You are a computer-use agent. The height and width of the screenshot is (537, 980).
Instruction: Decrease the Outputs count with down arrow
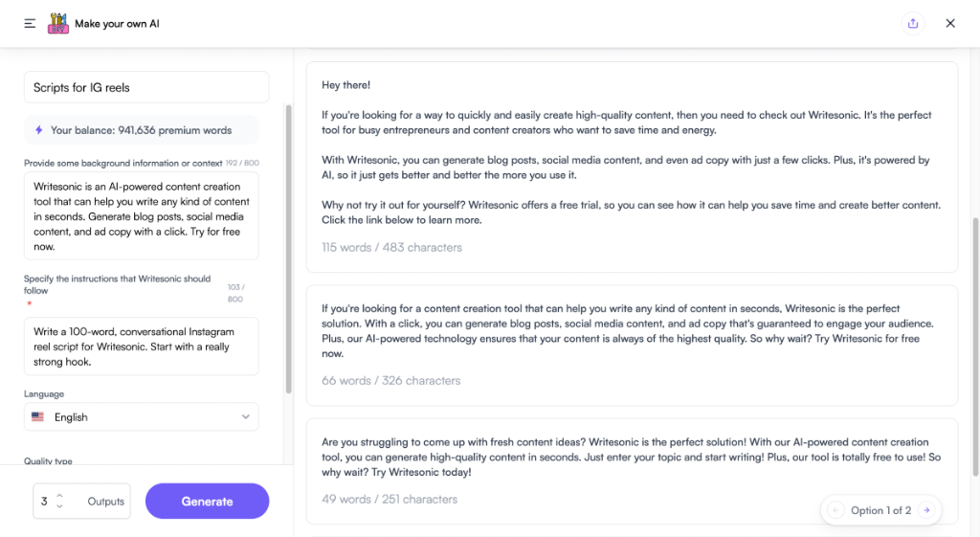coord(59,506)
